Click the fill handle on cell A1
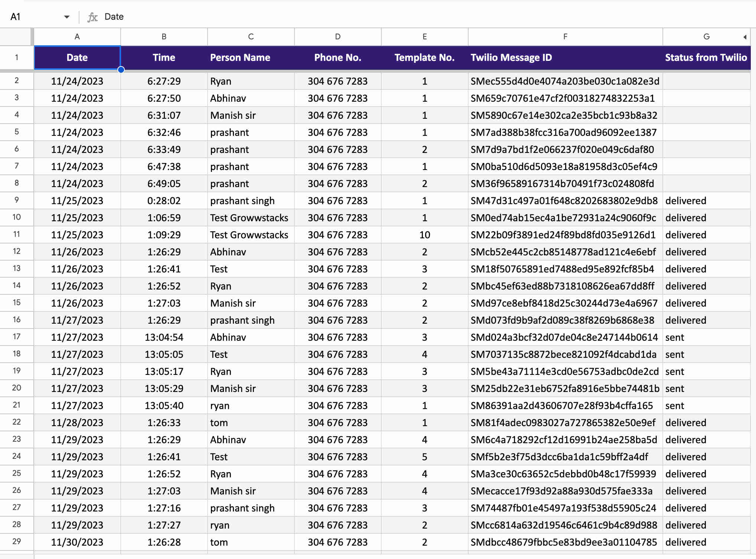756x559 pixels. click(x=121, y=69)
